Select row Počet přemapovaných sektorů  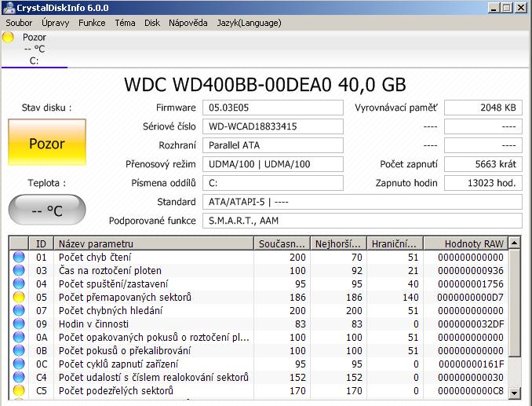tap(259, 297)
